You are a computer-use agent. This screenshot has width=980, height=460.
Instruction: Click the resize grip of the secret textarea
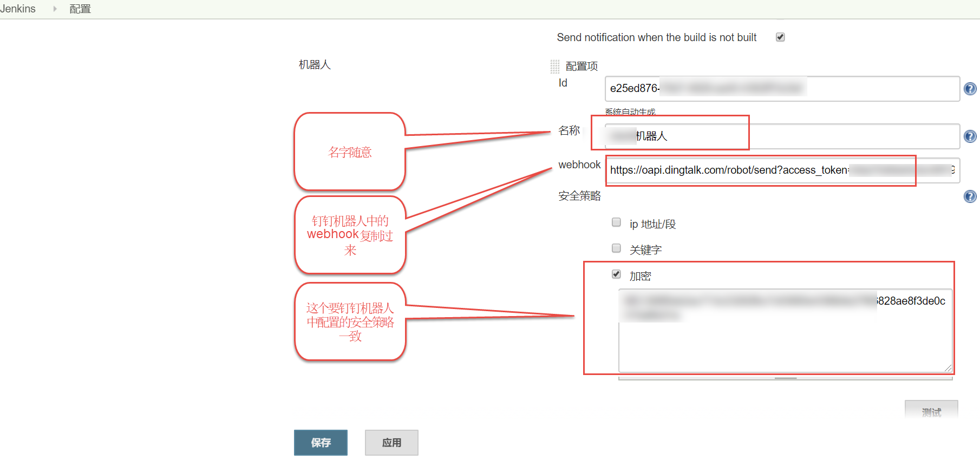(x=948, y=368)
